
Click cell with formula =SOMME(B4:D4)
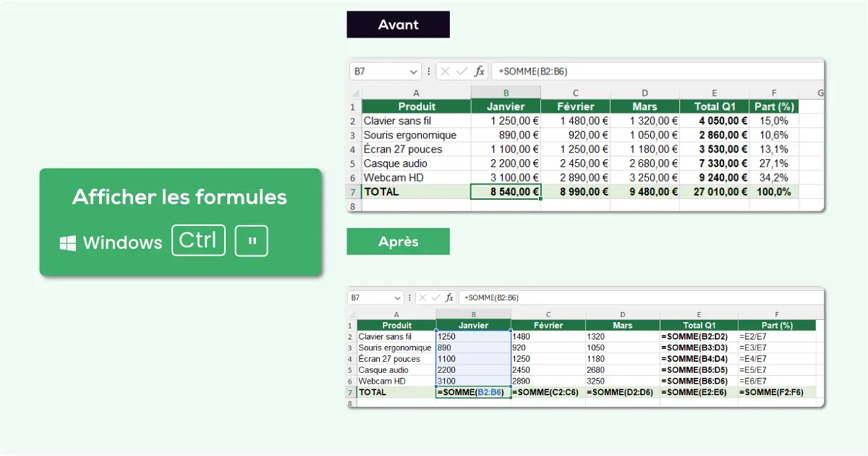699,359
